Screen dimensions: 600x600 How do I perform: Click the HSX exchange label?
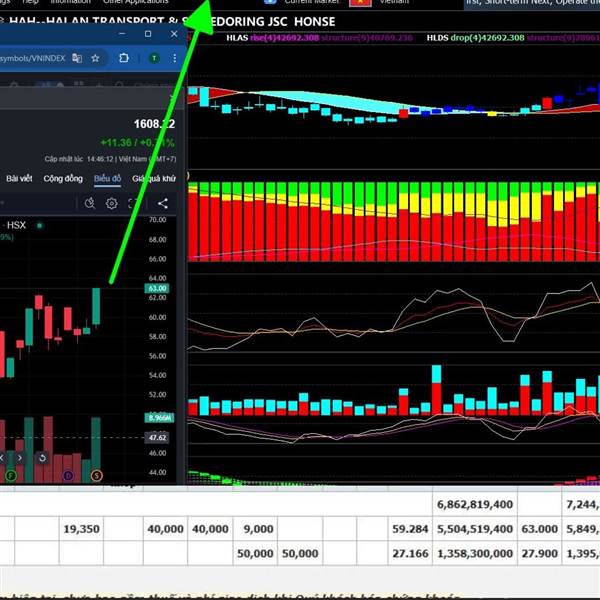tap(16, 225)
